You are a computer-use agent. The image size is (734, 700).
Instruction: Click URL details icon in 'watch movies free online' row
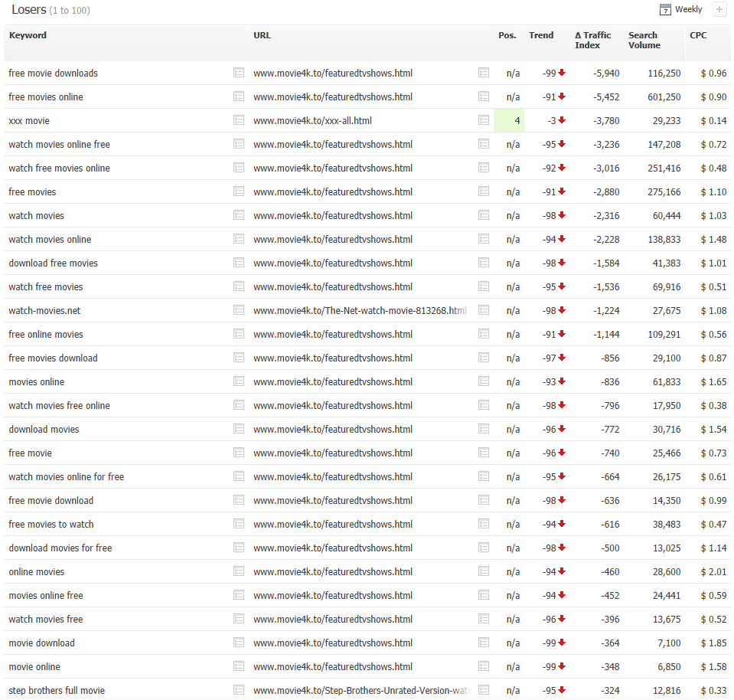[x=484, y=405]
